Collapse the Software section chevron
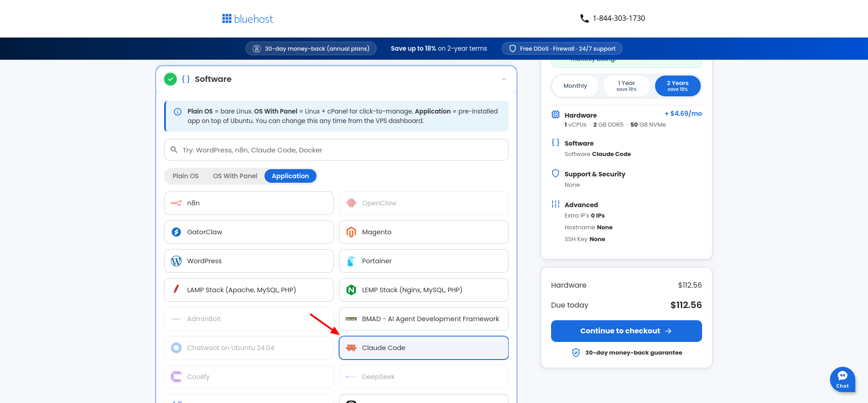 coord(504,79)
